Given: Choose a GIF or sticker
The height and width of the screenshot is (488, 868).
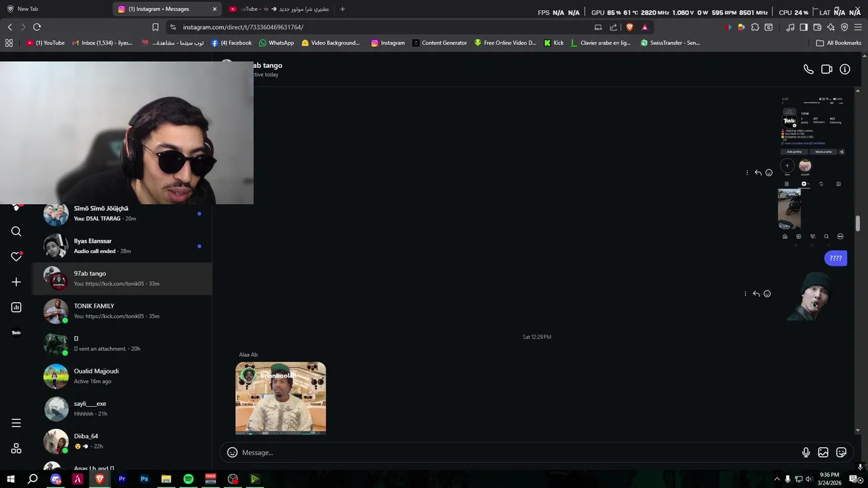Looking at the screenshot, I should [x=842, y=452].
